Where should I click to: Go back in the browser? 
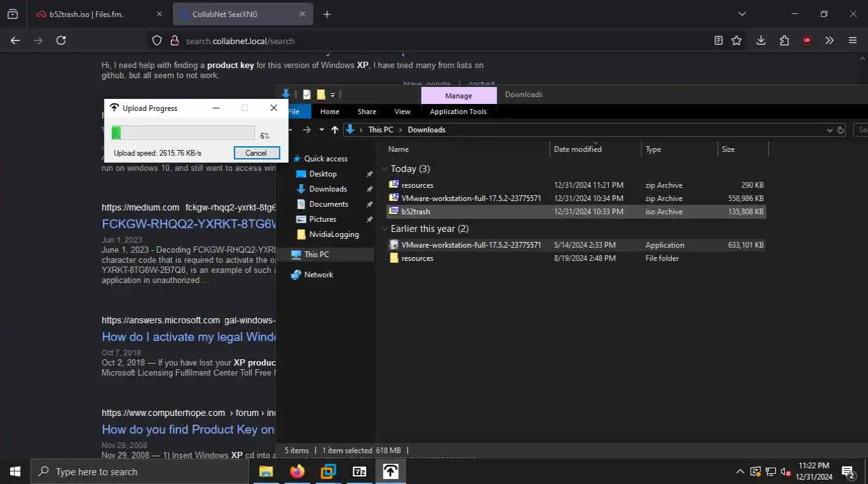pos(15,40)
